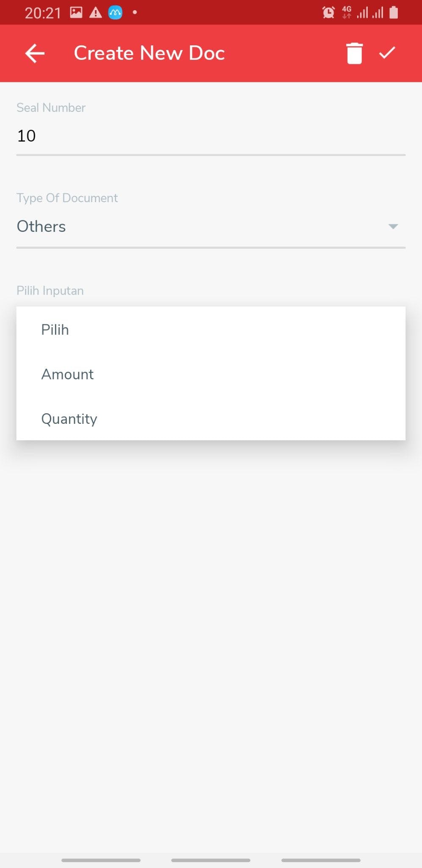Tap the battery icon in status bar

pos(394,13)
